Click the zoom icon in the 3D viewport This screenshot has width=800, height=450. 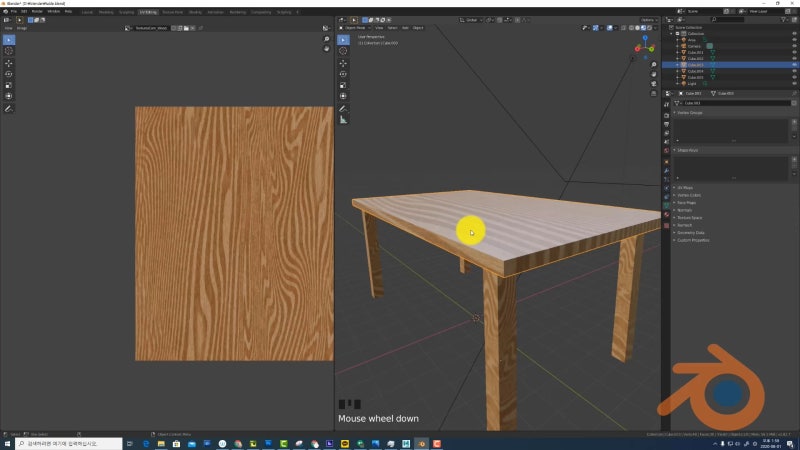[654, 65]
